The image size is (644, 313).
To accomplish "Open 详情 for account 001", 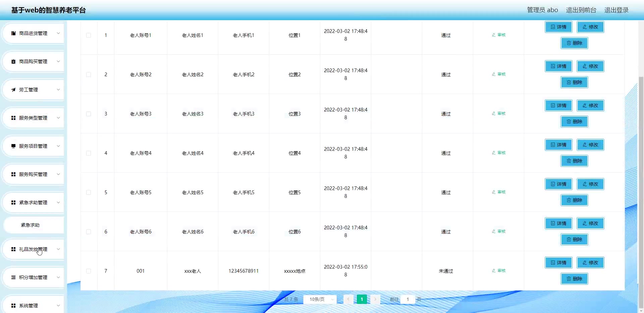I will pos(558,263).
